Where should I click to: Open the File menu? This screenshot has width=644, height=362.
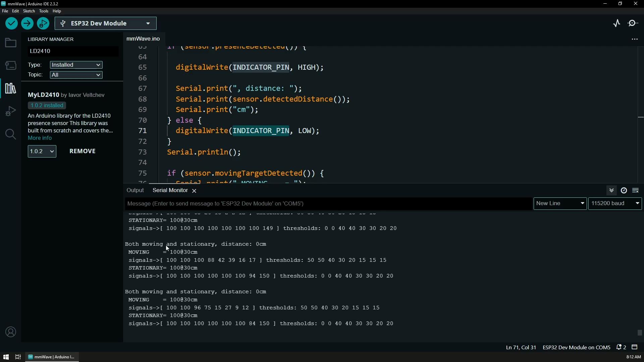[x=5, y=11]
